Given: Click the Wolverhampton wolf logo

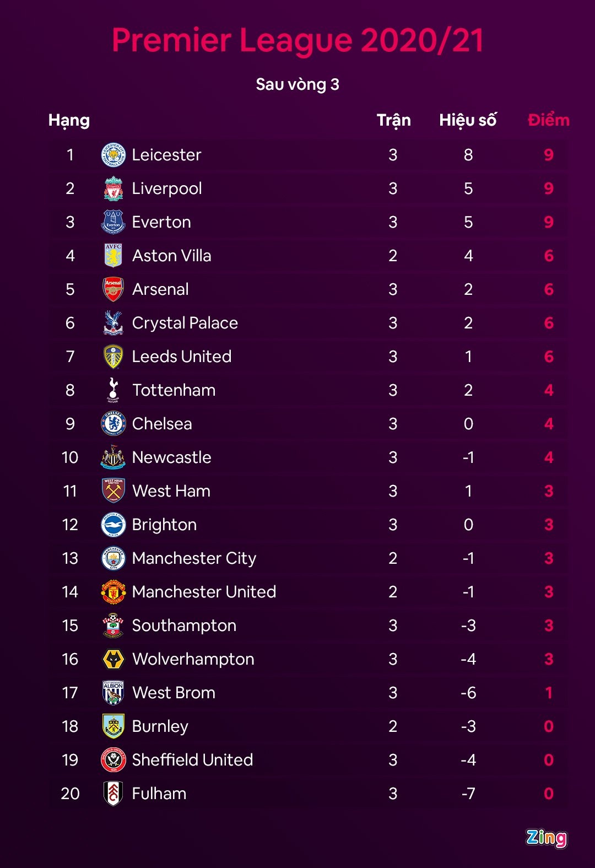Looking at the screenshot, I should click(x=113, y=659).
